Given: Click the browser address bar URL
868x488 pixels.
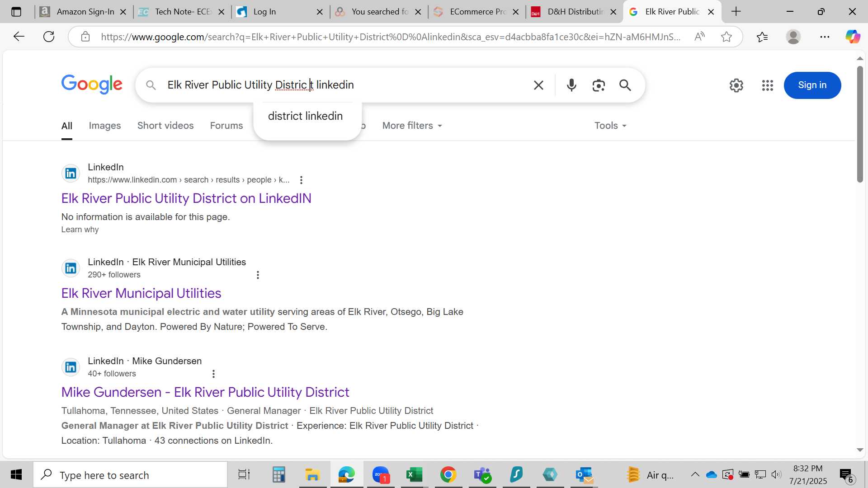Looking at the screenshot, I should 391,37.
